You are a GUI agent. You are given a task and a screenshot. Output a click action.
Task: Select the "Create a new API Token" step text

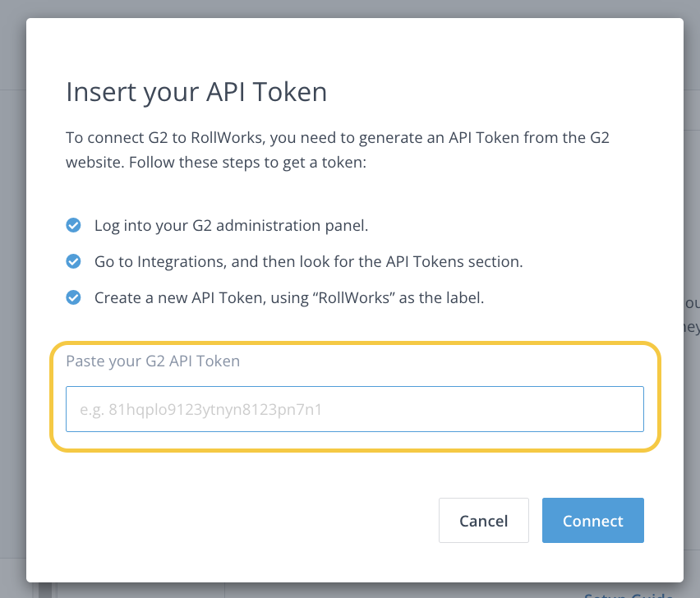point(289,297)
